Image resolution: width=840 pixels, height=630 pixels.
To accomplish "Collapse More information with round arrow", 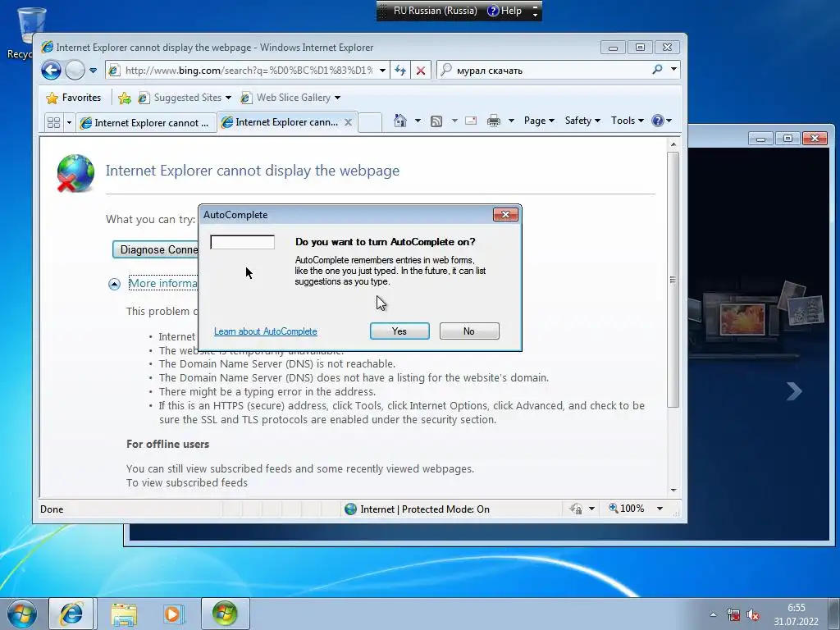I will pyautogui.click(x=114, y=284).
